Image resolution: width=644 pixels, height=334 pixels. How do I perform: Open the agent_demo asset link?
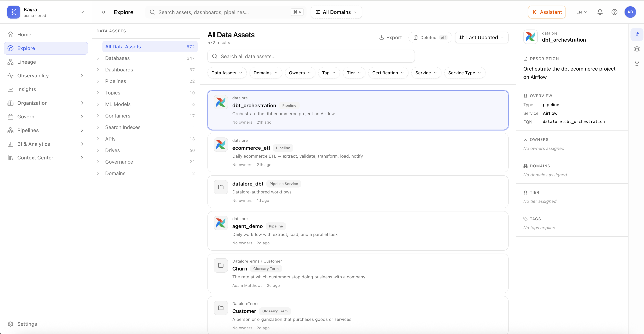point(247,226)
